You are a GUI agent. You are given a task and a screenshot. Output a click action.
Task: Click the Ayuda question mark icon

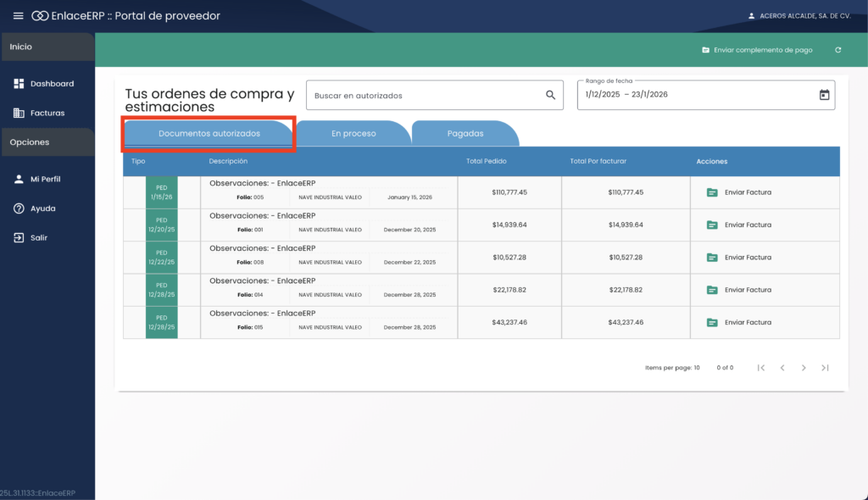19,208
